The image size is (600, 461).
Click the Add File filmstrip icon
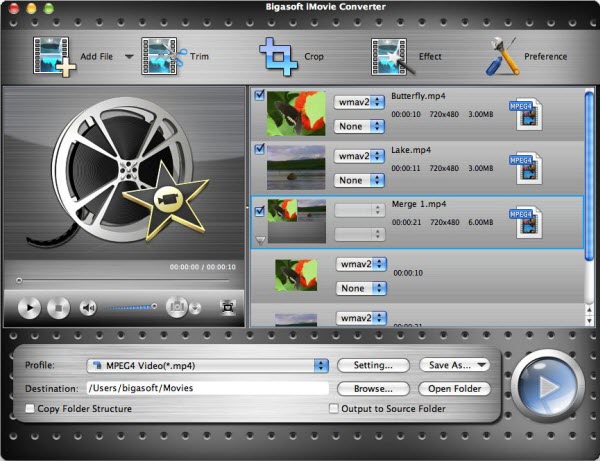pos(54,57)
